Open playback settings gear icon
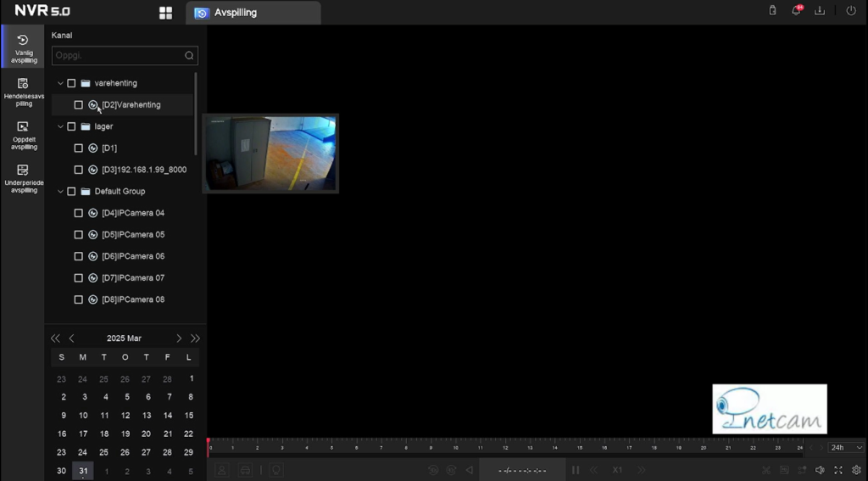The width and height of the screenshot is (868, 481). coord(856,470)
